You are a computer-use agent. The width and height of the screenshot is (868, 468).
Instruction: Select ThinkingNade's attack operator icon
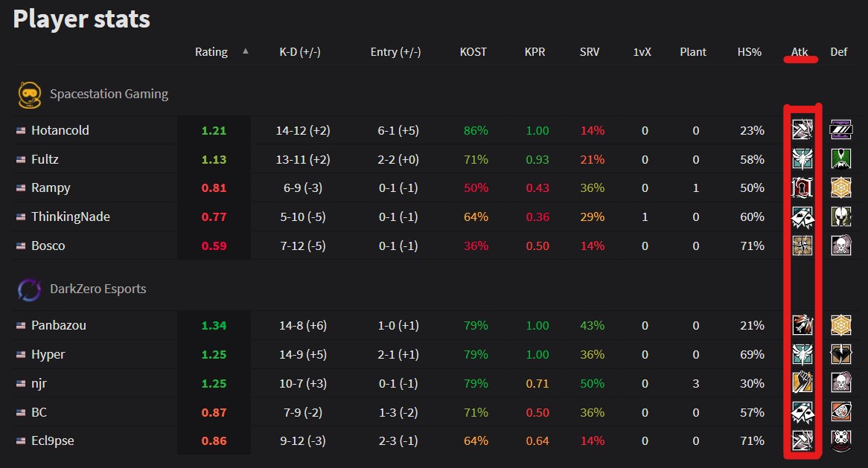pyautogui.click(x=802, y=217)
